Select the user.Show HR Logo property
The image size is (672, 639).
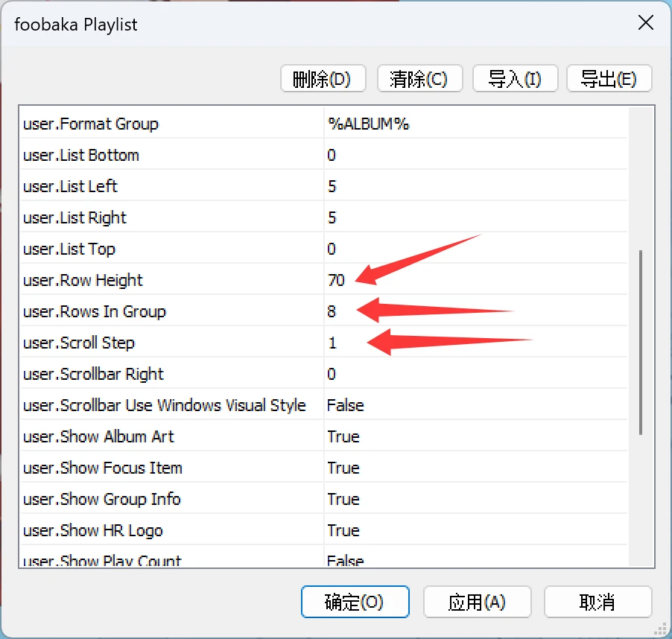(93, 530)
